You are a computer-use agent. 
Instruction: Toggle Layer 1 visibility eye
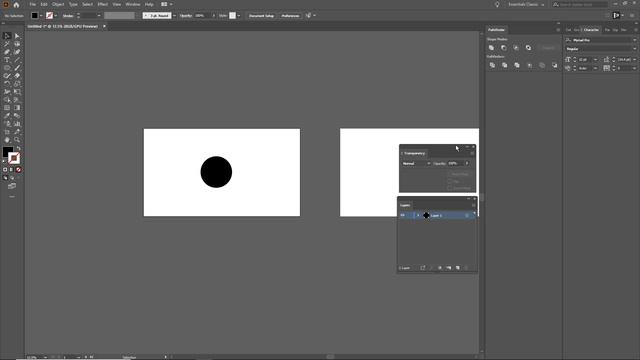click(x=402, y=216)
